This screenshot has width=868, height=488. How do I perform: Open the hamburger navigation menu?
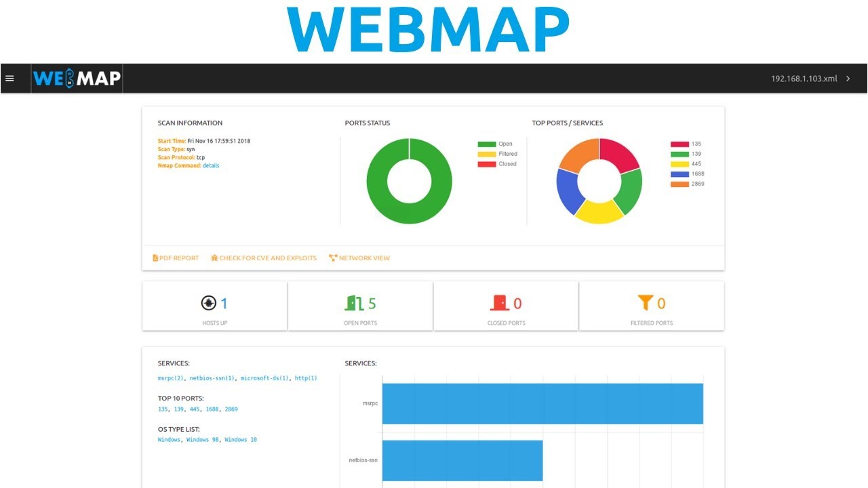[9, 79]
